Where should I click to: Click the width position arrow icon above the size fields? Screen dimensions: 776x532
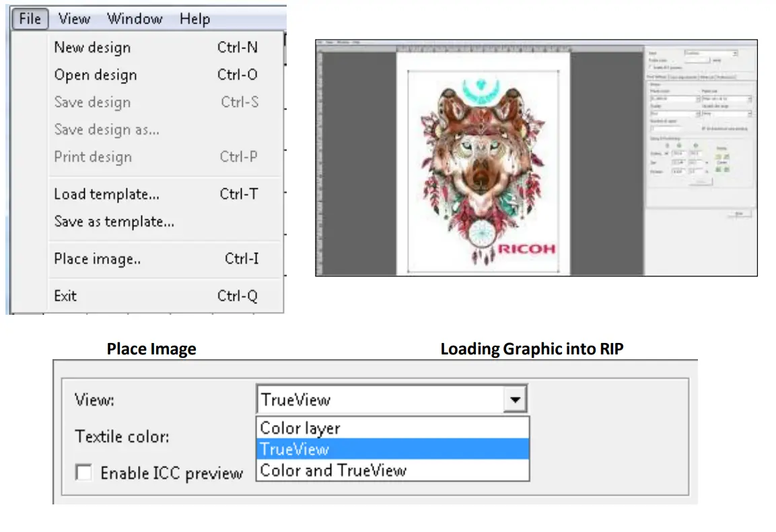(x=679, y=145)
